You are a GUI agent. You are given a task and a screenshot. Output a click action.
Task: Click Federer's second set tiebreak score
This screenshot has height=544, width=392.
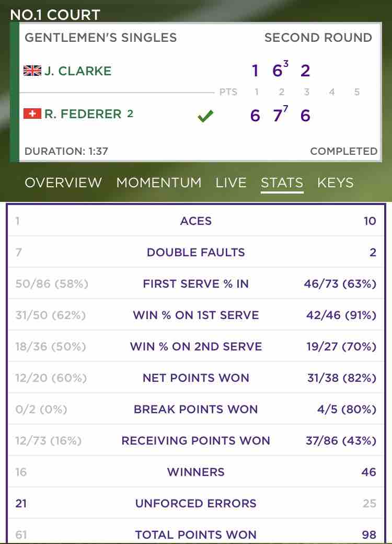click(x=285, y=109)
